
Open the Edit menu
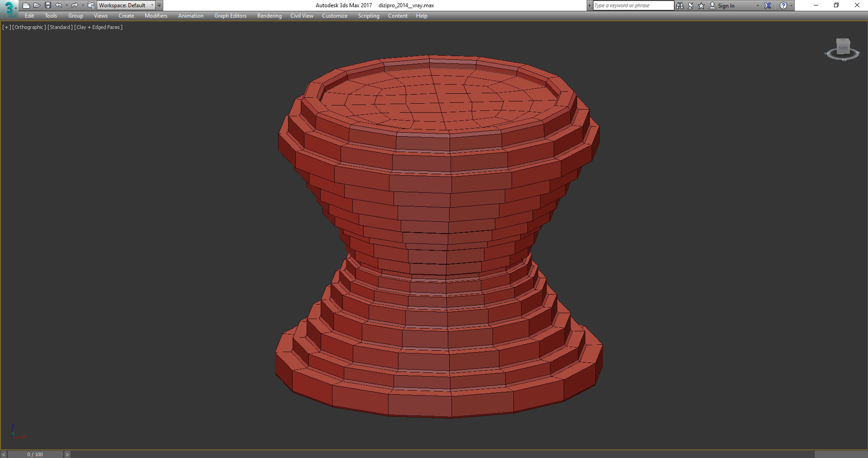coord(29,16)
